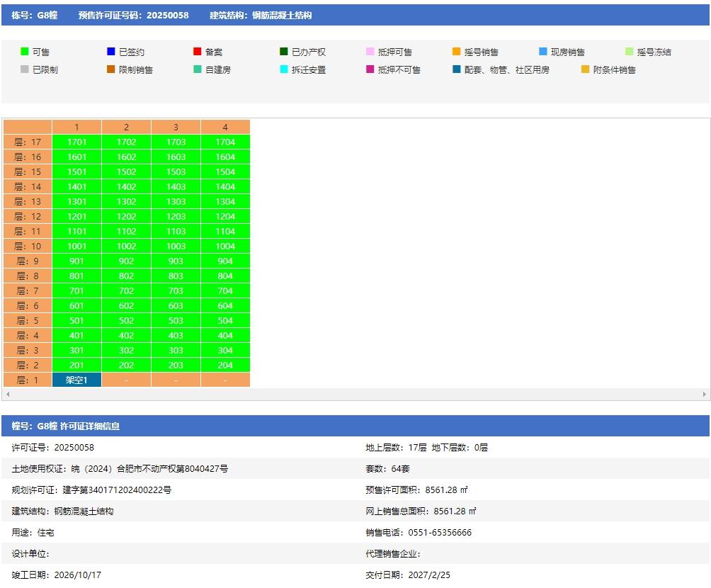Click column header 1
This screenshot has width=711, height=588.
click(x=76, y=127)
